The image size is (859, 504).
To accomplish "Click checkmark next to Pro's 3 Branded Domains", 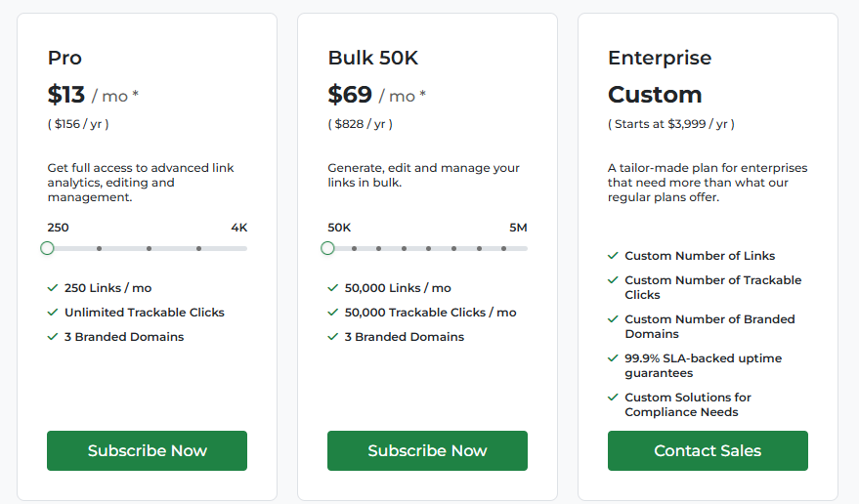I will click(x=53, y=337).
